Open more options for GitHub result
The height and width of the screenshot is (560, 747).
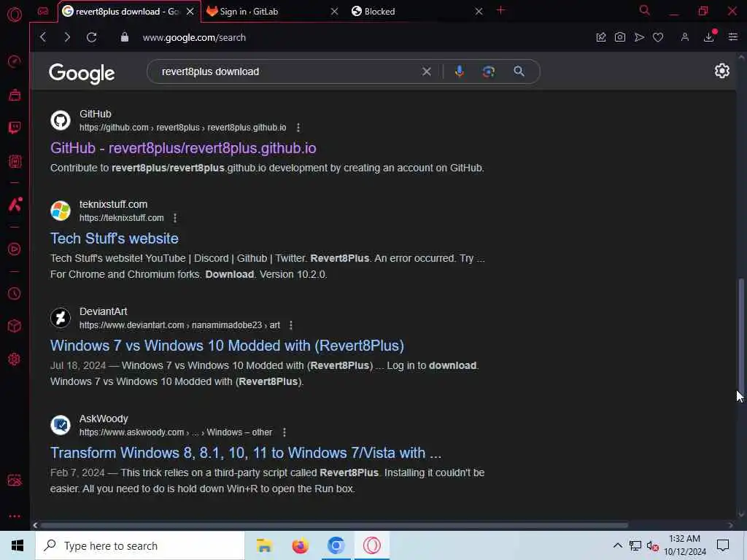tap(298, 128)
